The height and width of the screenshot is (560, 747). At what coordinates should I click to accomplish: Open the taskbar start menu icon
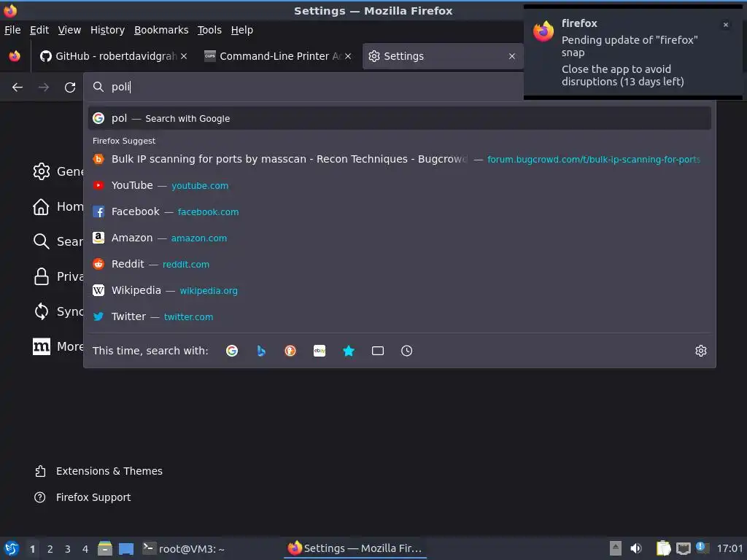(12, 548)
